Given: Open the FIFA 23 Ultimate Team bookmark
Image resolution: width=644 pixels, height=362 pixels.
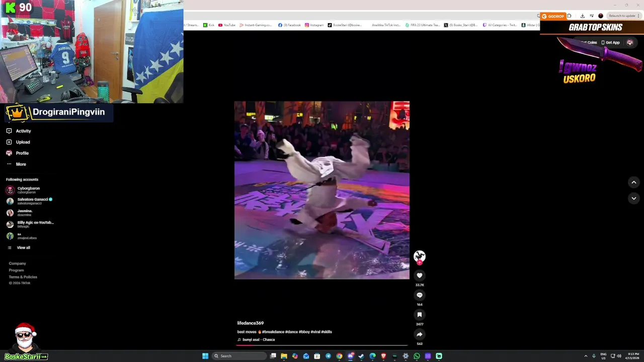Looking at the screenshot, I should tap(423, 25).
